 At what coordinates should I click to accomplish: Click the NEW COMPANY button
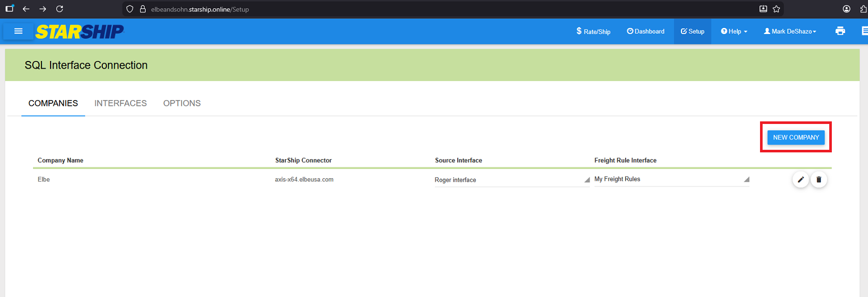tap(796, 137)
